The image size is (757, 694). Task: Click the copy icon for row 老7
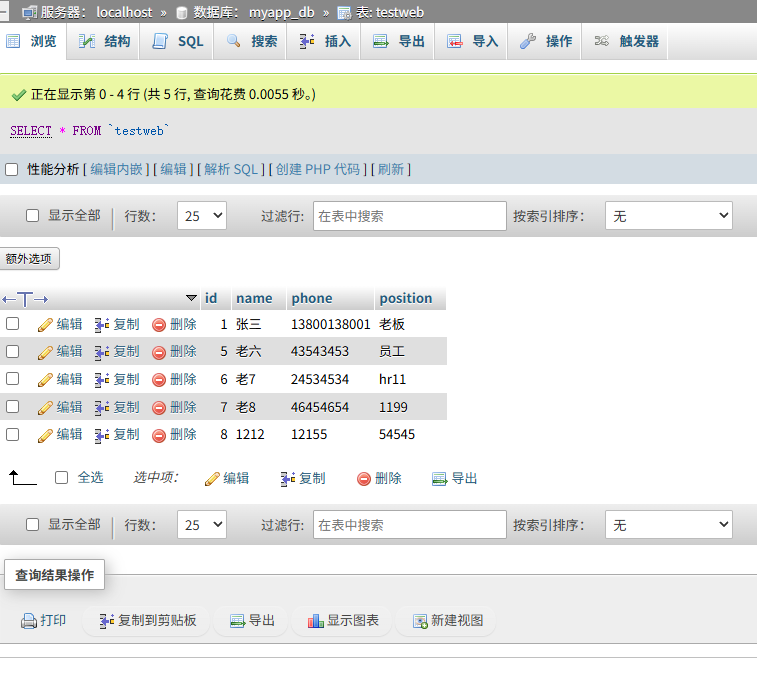[102, 380]
